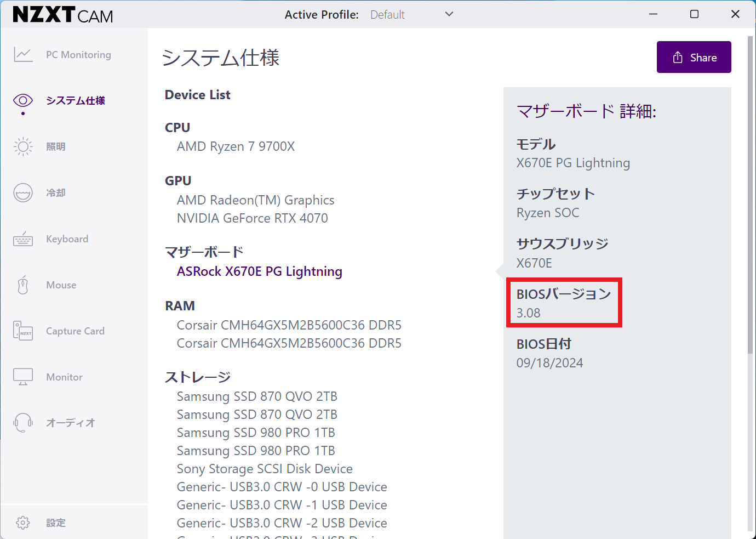Expand the Active Profile dropdown arrow
This screenshot has height=539, width=756.
tap(449, 14)
